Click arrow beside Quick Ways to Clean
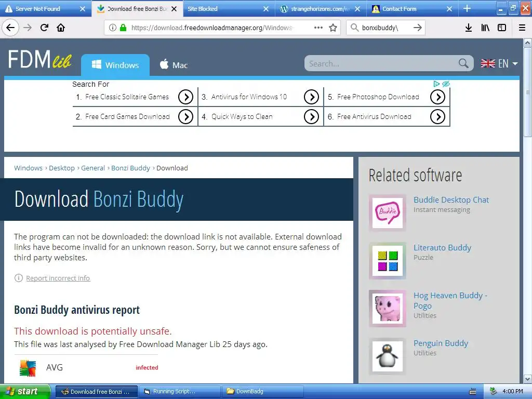Viewport: 532px width, 399px height. [312, 117]
